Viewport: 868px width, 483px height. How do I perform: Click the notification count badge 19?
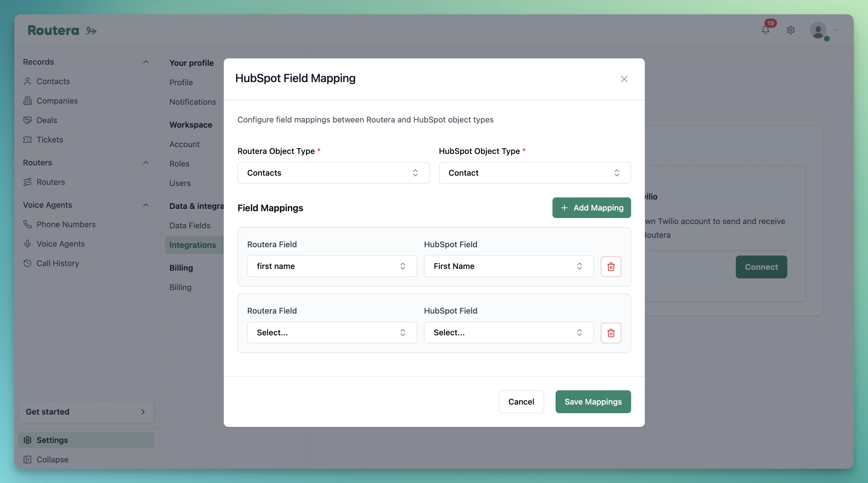click(x=770, y=23)
